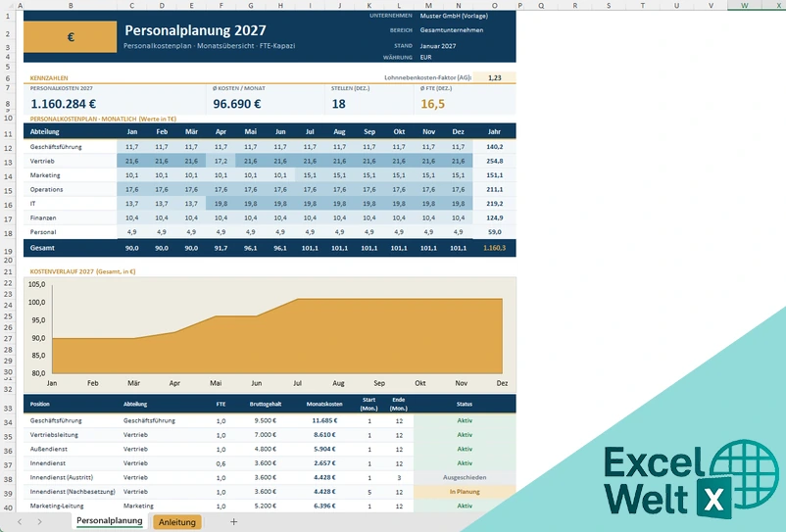Click the Personal yearly total 59,0

pyautogui.click(x=494, y=232)
